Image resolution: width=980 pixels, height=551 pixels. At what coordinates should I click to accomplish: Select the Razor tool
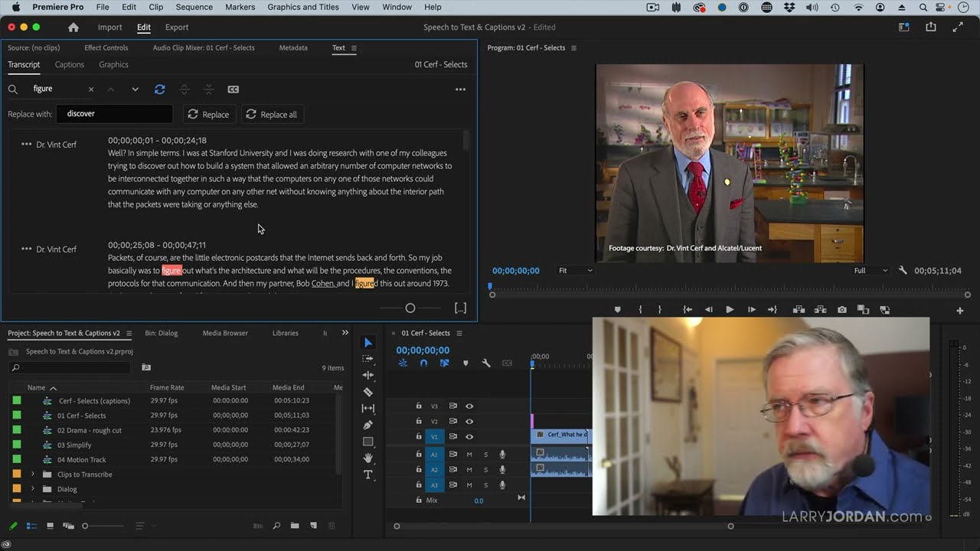point(367,392)
